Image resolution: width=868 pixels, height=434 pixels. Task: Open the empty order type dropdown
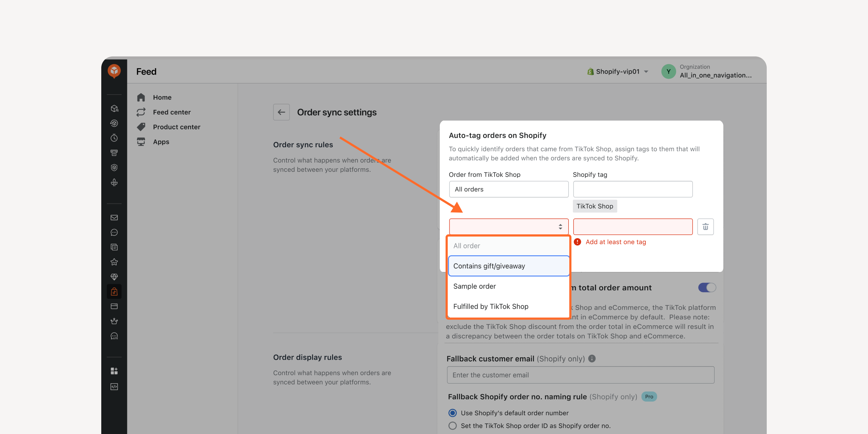point(508,227)
